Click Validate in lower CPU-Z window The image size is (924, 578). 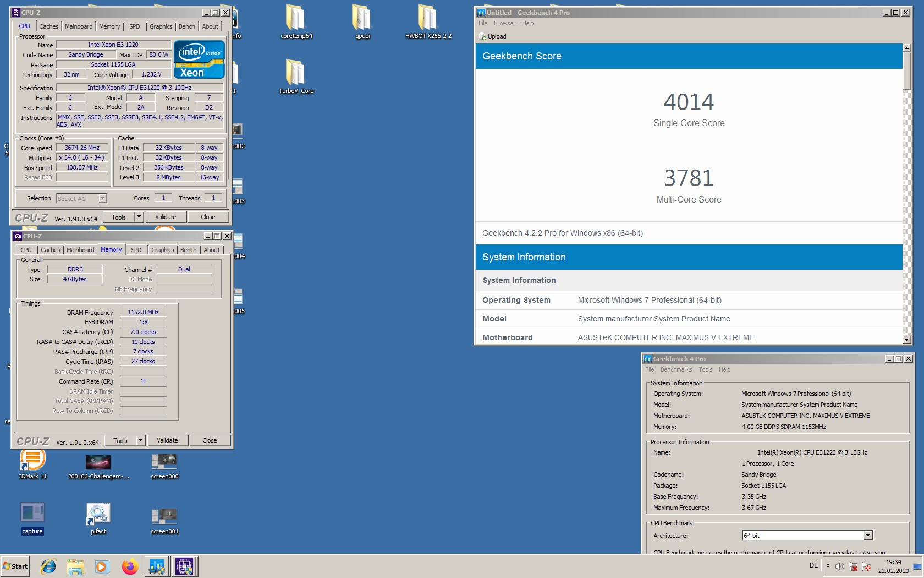pos(167,440)
